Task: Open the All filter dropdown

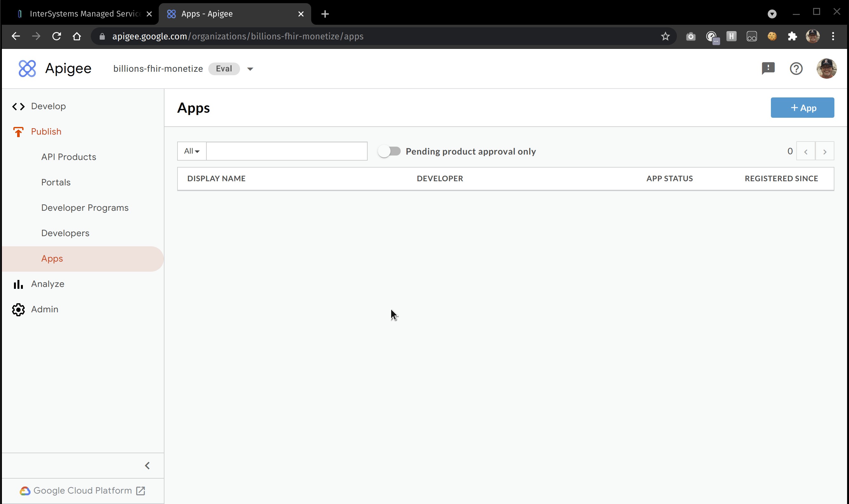Action: coord(191,151)
